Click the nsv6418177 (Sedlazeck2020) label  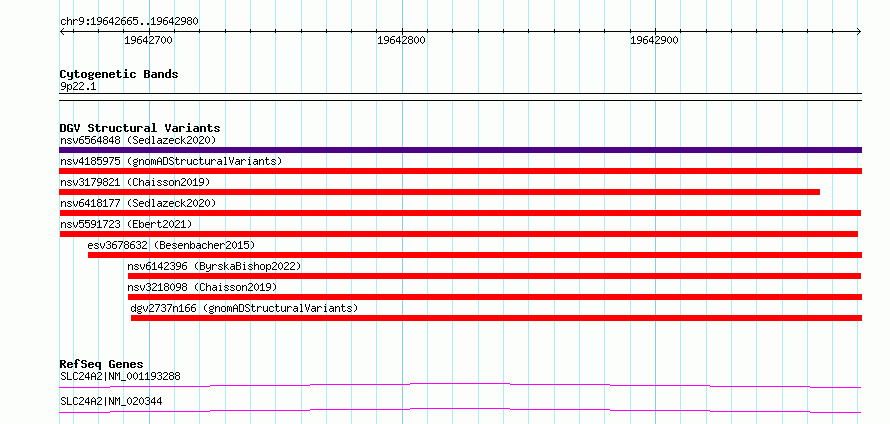[x=138, y=203]
